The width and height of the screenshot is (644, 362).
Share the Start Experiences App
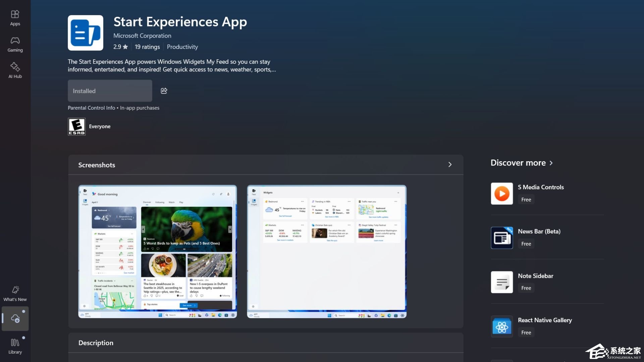point(164,90)
